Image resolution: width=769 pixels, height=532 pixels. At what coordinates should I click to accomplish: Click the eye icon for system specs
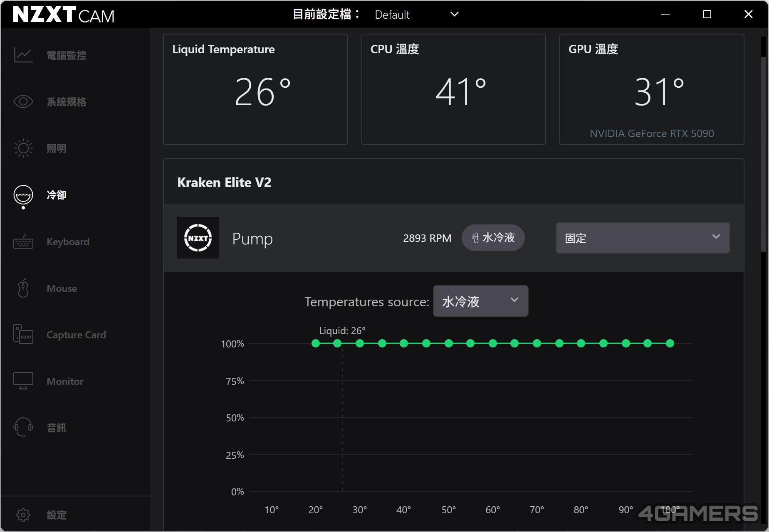tap(23, 101)
